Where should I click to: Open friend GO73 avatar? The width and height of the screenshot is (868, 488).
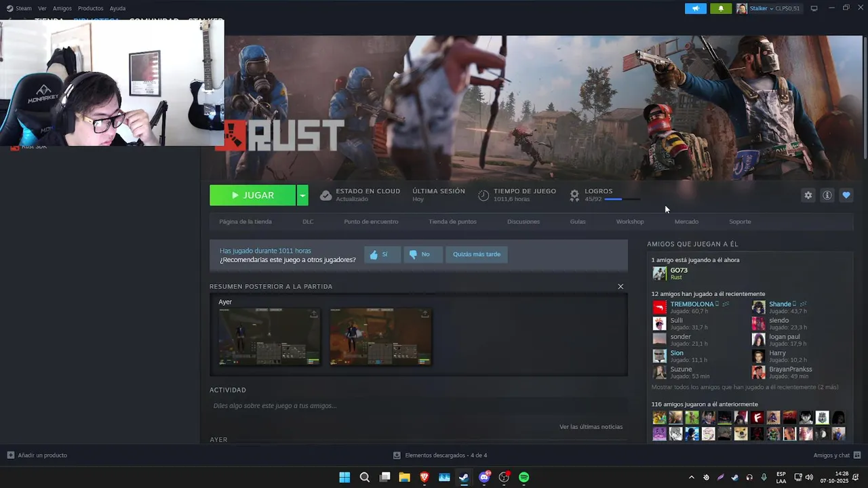point(659,274)
